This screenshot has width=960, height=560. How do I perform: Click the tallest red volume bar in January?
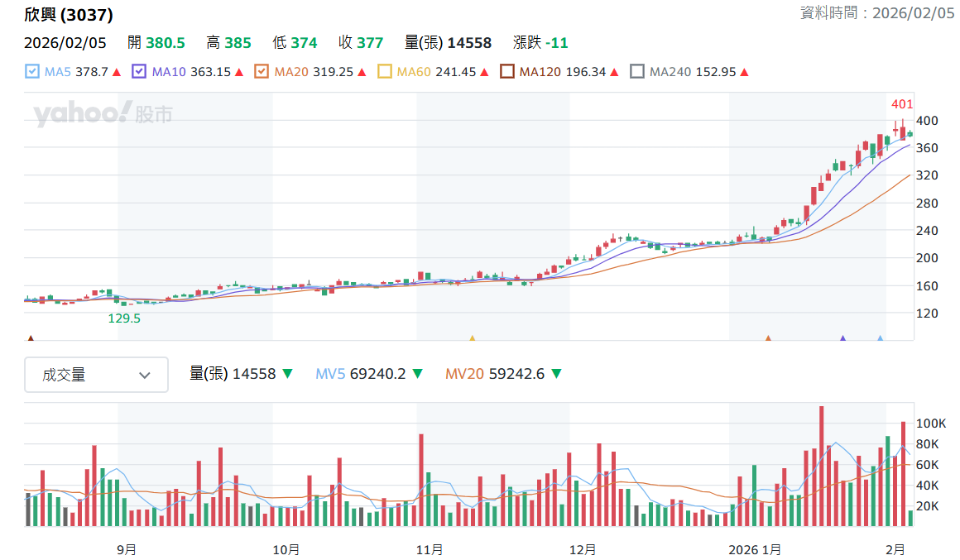pos(821,467)
